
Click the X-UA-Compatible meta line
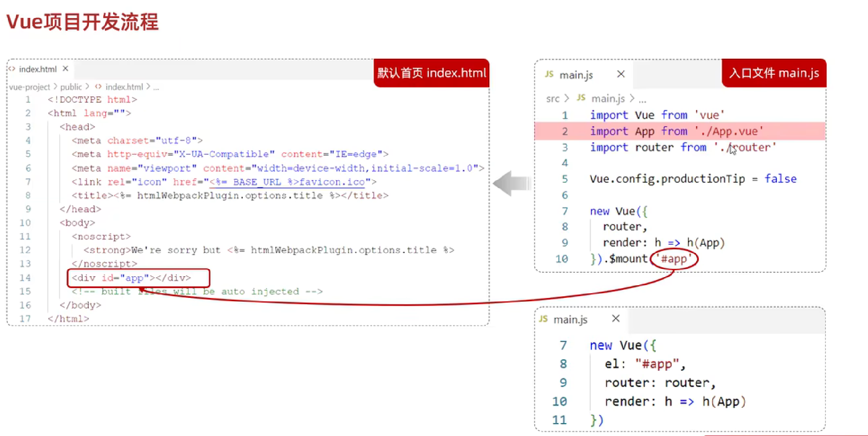point(230,154)
